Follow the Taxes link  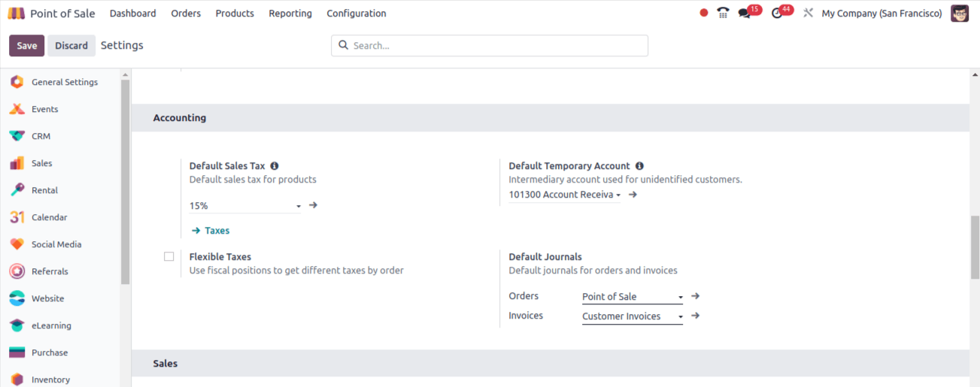tap(211, 231)
